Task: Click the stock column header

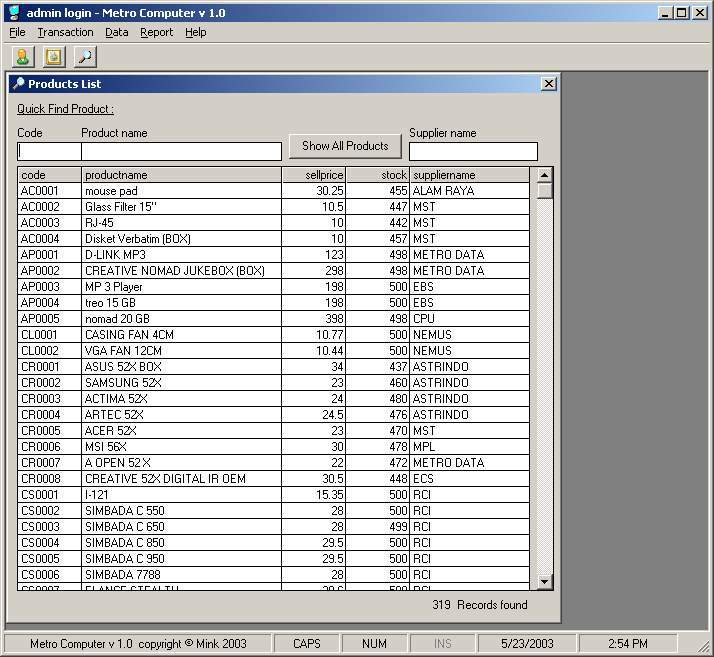Action: coord(378,175)
